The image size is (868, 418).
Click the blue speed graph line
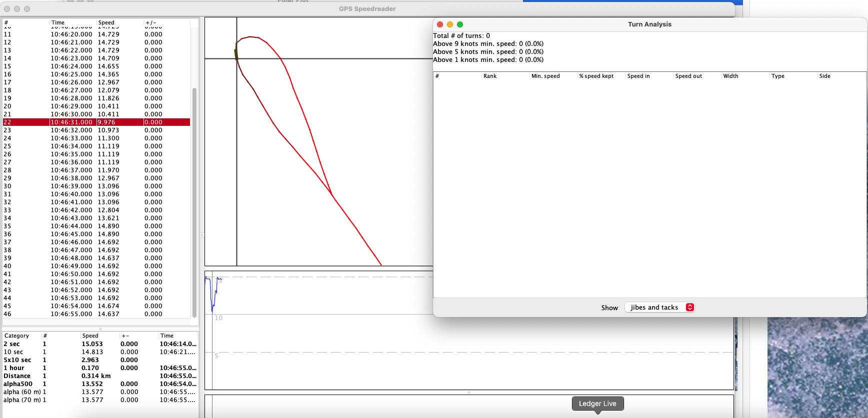tap(213, 300)
